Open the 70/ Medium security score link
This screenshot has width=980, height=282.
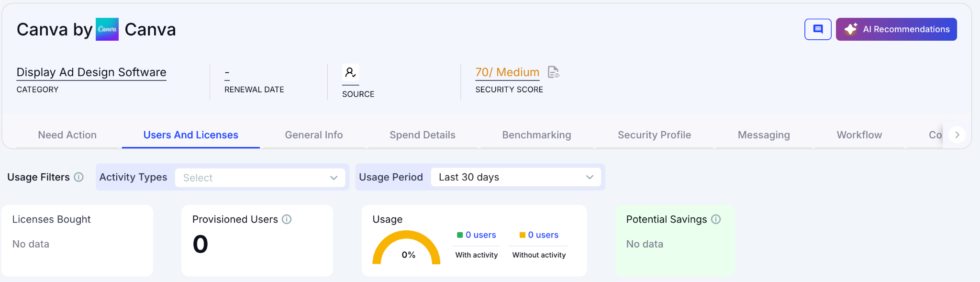[x=507, y=72]
